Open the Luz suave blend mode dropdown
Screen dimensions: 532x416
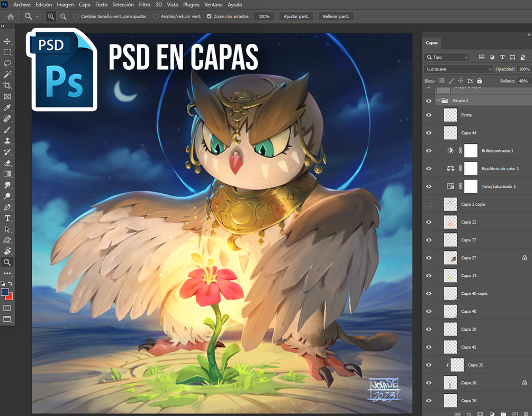(x=458, y=69)
